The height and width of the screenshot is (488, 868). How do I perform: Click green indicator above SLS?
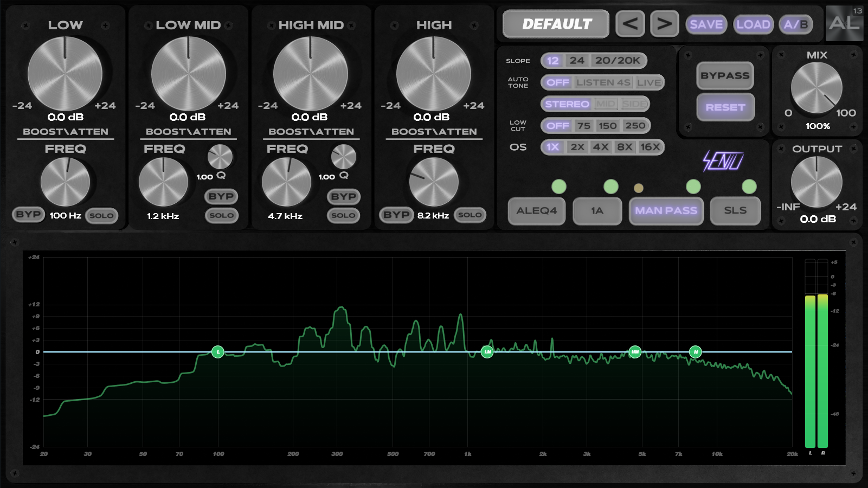(x=749, y=187)
